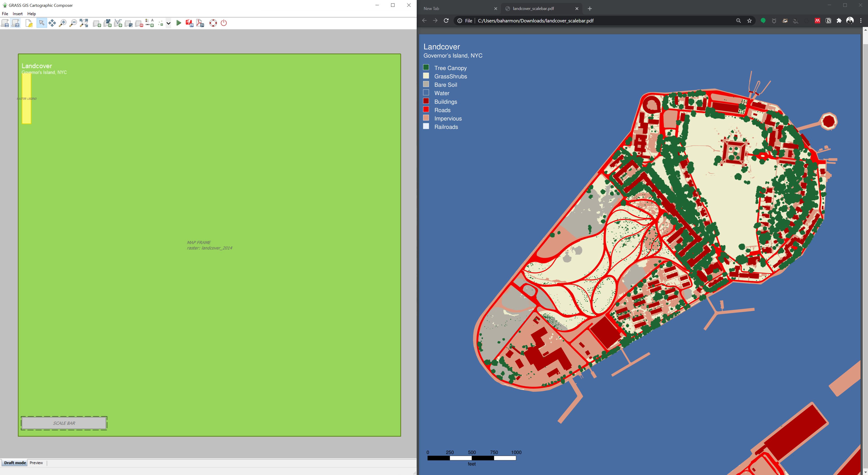Switch to Preview tab
Screen dimensions: 868x475
(x=36, y=463)
